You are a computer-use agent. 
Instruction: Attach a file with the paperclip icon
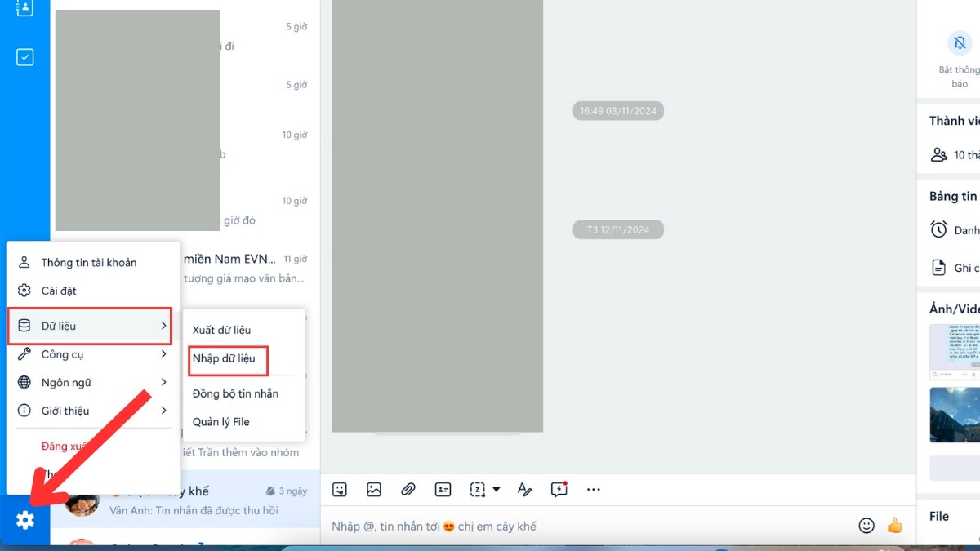[408, 490]
